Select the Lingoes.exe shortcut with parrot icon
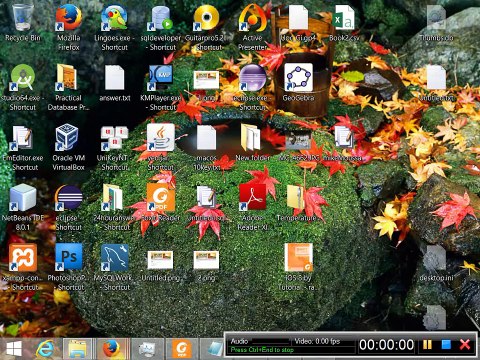This screenshot has width=480, height=360. (x=114, y=17)
